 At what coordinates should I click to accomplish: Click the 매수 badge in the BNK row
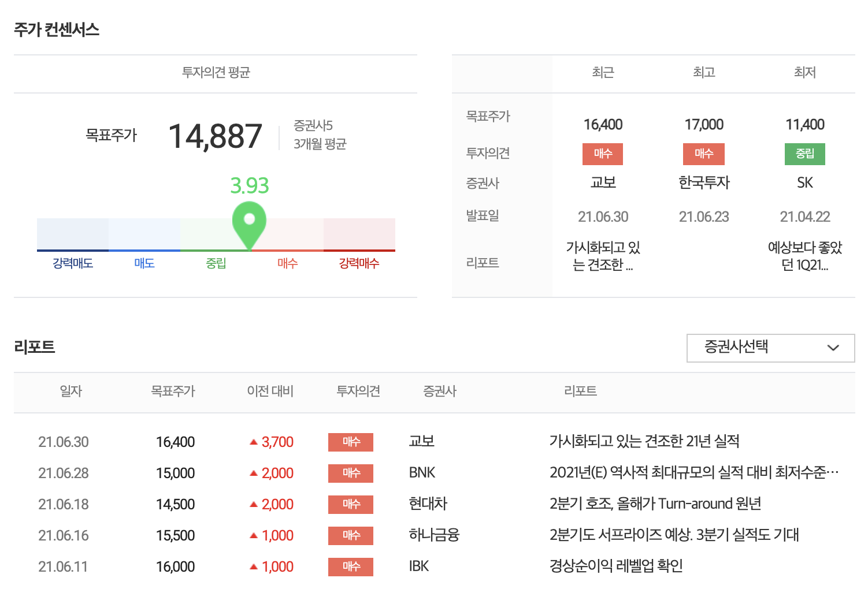tap(351, 474)
